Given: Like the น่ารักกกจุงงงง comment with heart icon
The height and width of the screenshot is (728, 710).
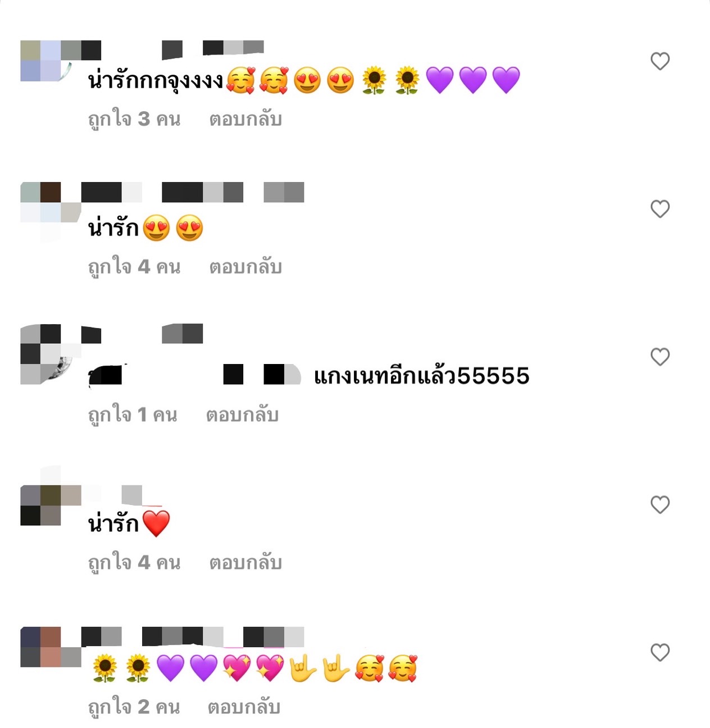Looking at the screenshot, I should click(660, 61).
